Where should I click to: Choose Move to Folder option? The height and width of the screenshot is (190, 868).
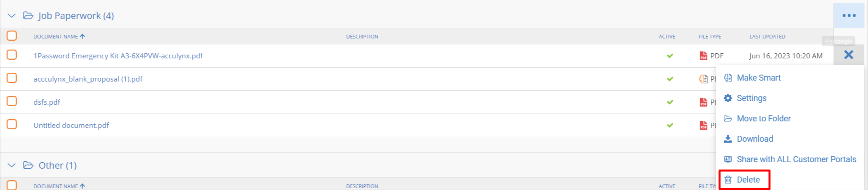[763, 119]
